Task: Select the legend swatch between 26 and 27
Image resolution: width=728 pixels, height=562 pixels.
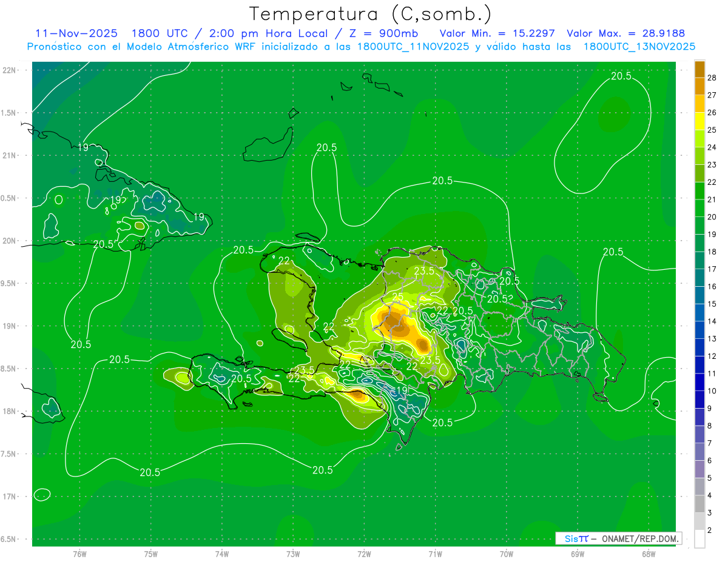Action: click(x=699, y=104)
